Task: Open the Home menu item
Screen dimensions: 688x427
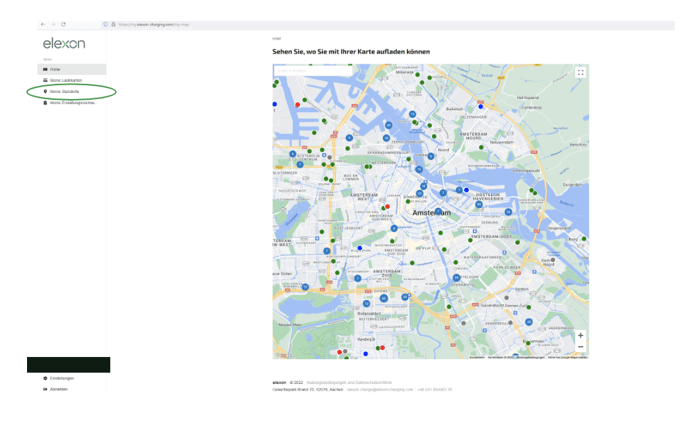Action: [x=72, y=69]
